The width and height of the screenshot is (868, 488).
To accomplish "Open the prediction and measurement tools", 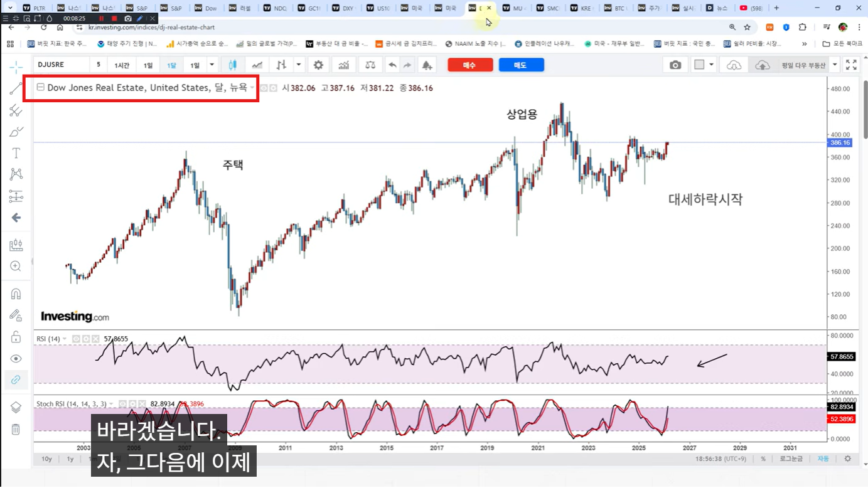I will click(16, 196).
